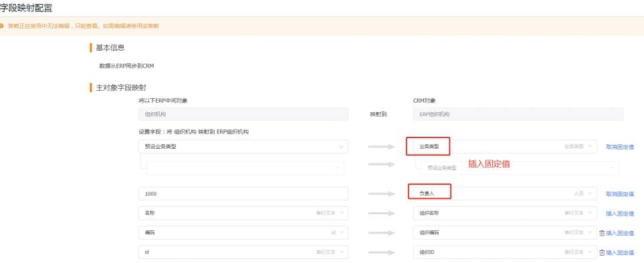The height and width of the screenshot is (263, 644).
Task: Click 插入固定值 for the 组织编码 row
Action: (x=620, y=233)
